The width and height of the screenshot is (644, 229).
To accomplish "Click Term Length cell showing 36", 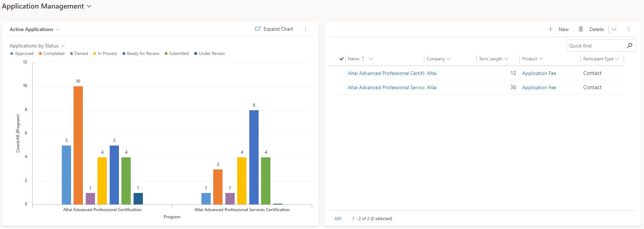I will tap(513, 87).
